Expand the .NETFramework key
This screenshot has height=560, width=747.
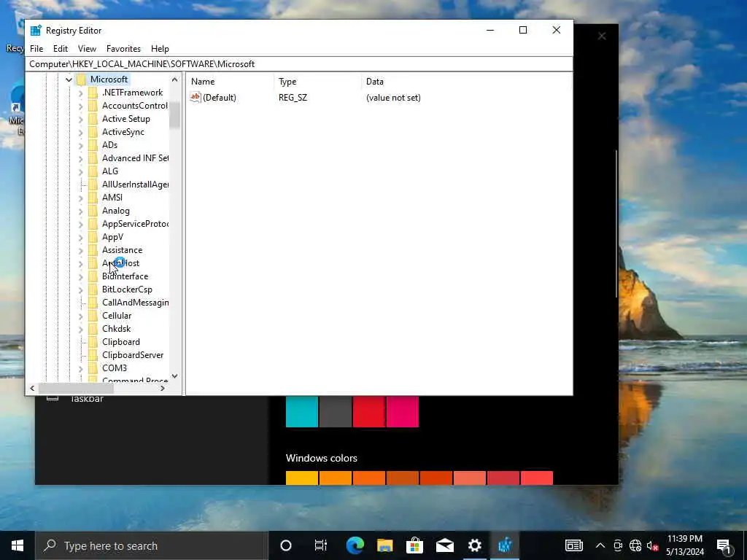[x=80, y=93]
